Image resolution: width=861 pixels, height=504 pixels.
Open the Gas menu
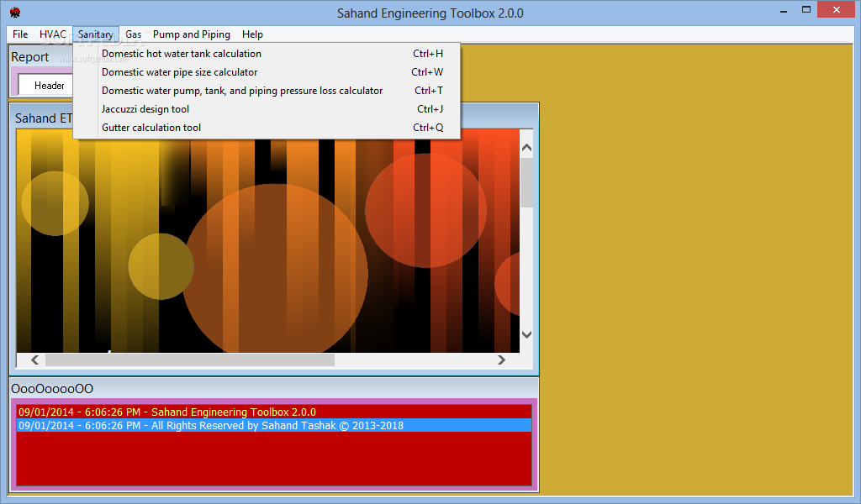tap(134, 34)
